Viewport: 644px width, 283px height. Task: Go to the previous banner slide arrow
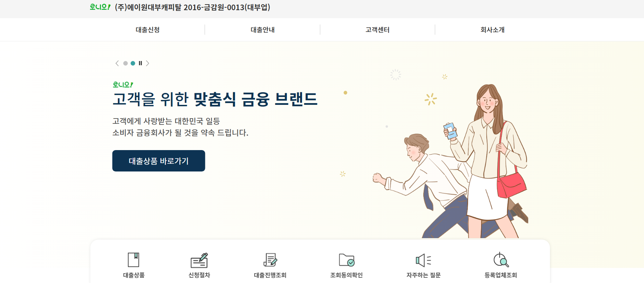pyautogui.click(x=117, y=63)
